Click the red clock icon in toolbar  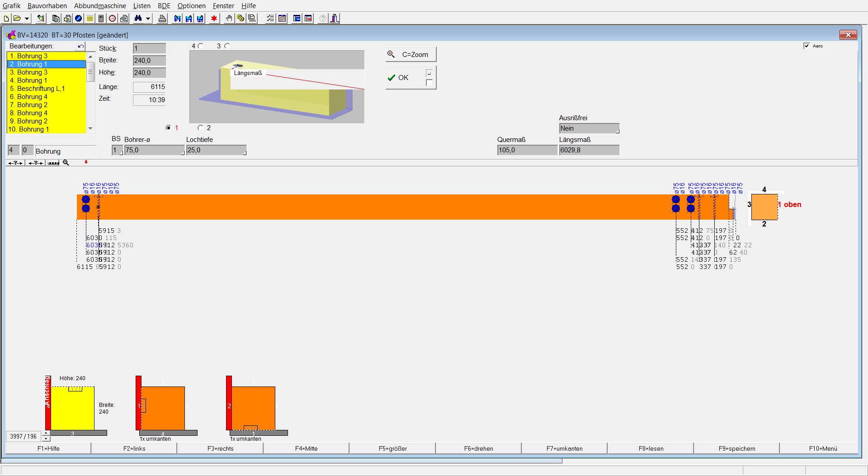click(x=113, y=19)
